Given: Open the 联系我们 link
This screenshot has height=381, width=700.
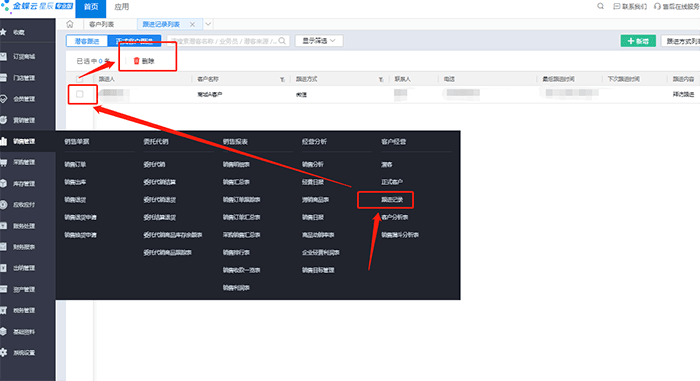Looking at the screenshot, I should [x=630, y=6].
